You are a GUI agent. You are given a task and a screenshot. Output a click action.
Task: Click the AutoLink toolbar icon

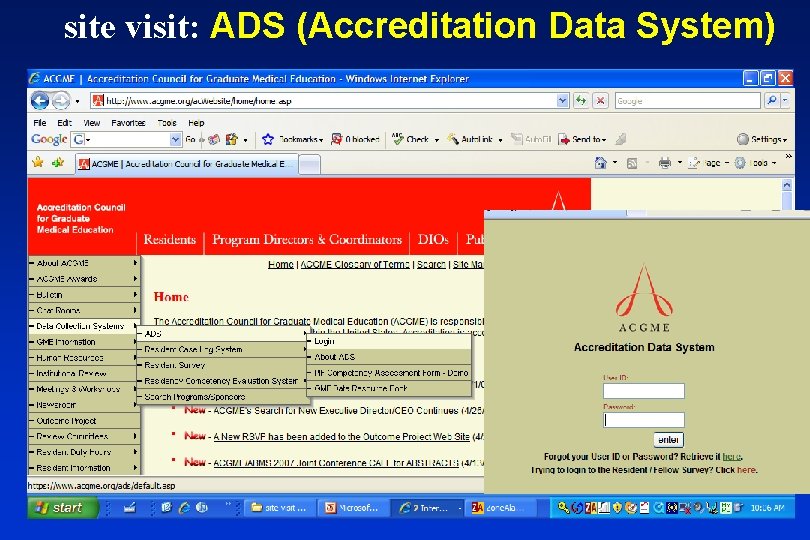pos(453,139)
